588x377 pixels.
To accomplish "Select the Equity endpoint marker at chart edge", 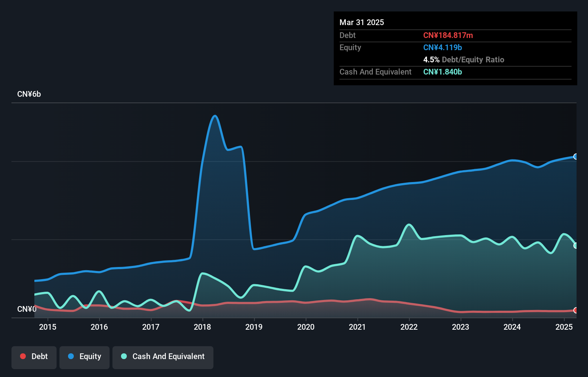I will [576, 157].
